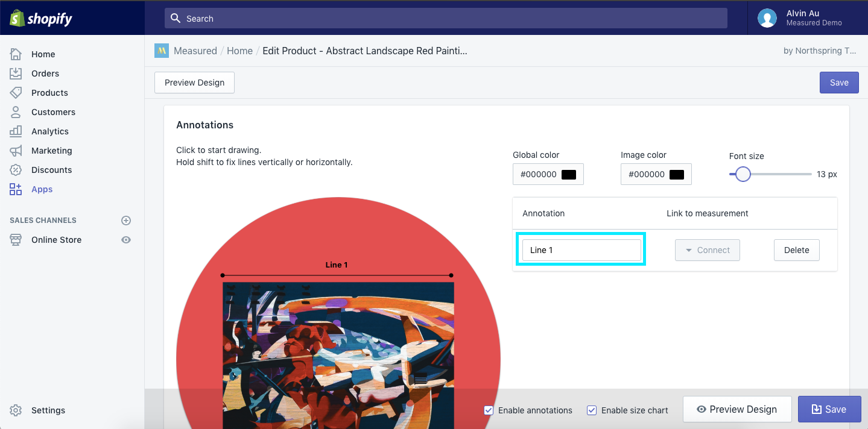Click the SALES CHANNELS heading
868x429 pixels.
43,221
